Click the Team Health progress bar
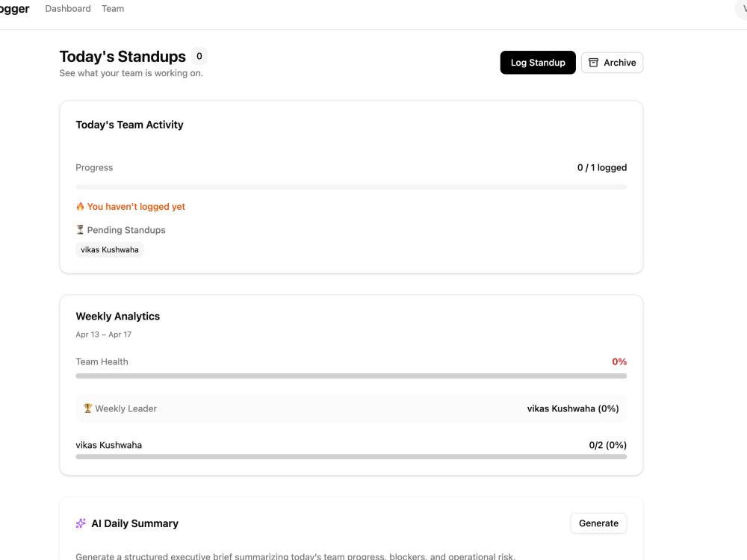This screenshot has height=560, width=747. click(x=351, y=376)
